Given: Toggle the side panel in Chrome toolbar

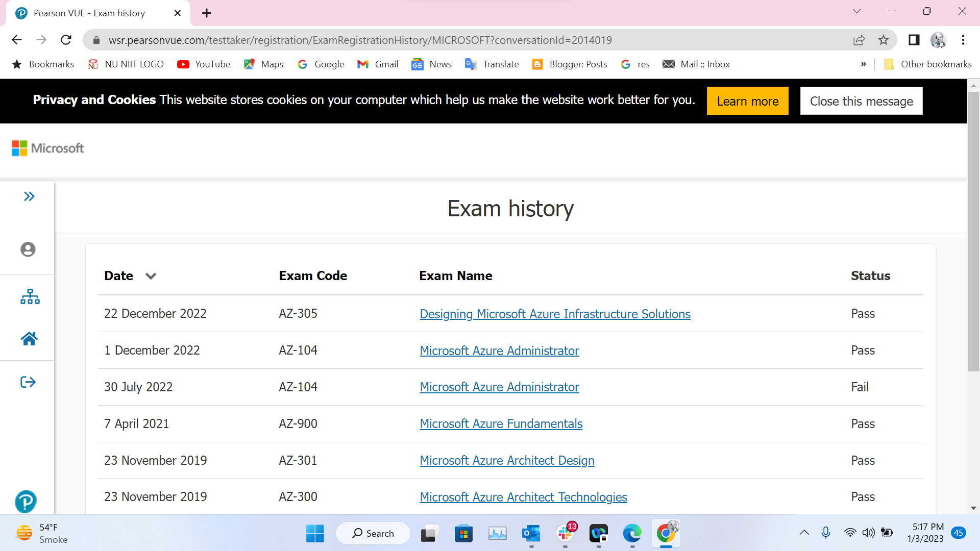Looking at the screenshot, I should 914,40.
